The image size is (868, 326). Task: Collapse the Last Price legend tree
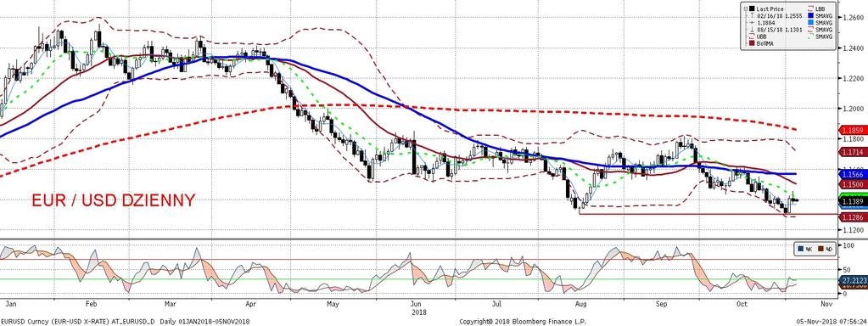(746, 8)
